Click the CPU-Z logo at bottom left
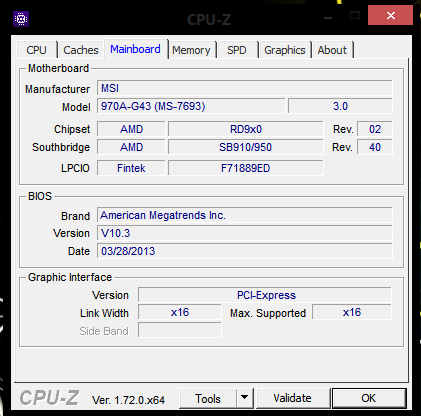 pos(49,398)
